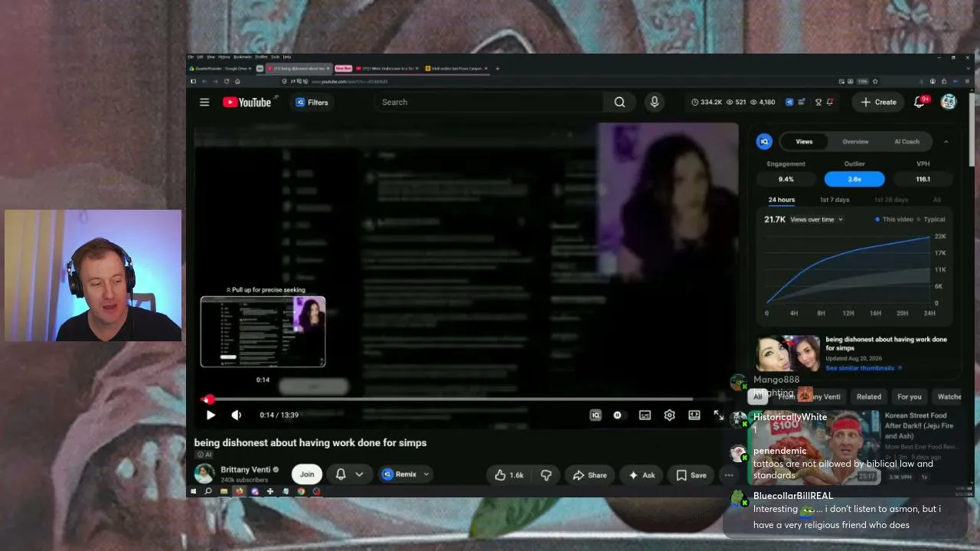Open the vidIQ video thumbnail preview
The height and width of the screenshot is (551, 980).
tap(788, 353)
